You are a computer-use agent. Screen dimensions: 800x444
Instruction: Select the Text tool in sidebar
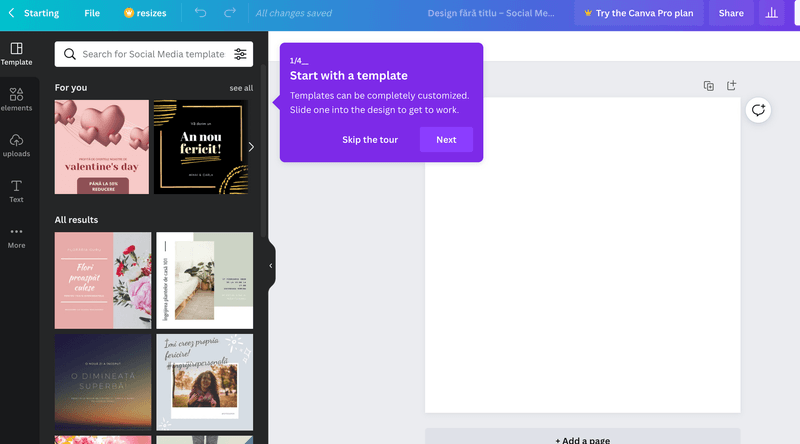tap(16, 191)
